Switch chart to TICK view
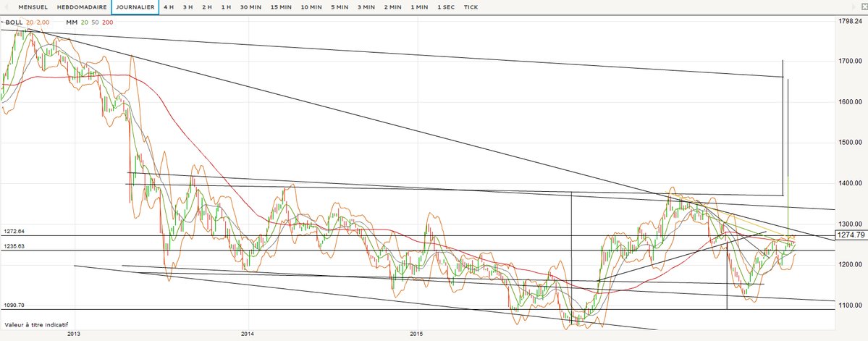This screenshot has height=341, width=868. [471, 7]
